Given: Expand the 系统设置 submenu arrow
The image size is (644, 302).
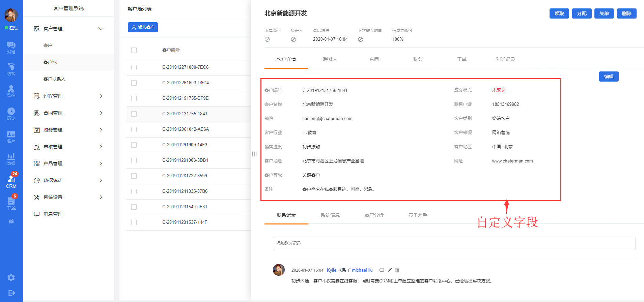Looking at the screenshot, I should (x=101, y=197).
